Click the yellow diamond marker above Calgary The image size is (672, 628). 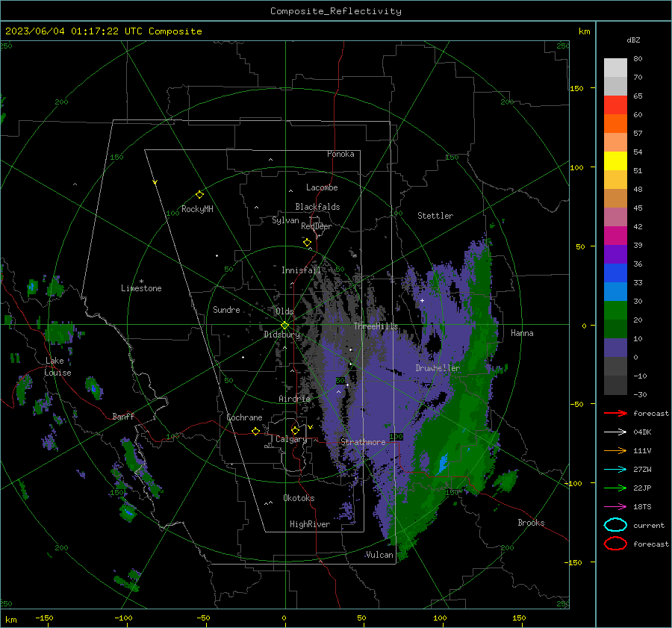[x=295, y=430]
